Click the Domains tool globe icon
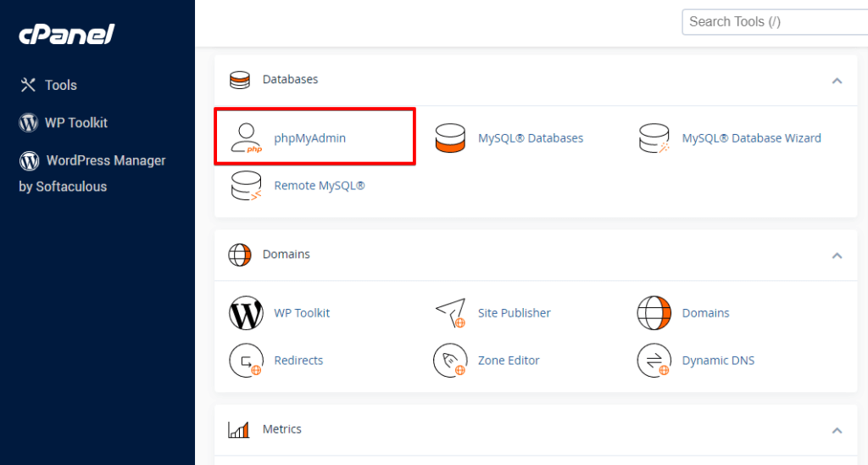 tap(654, 313)
